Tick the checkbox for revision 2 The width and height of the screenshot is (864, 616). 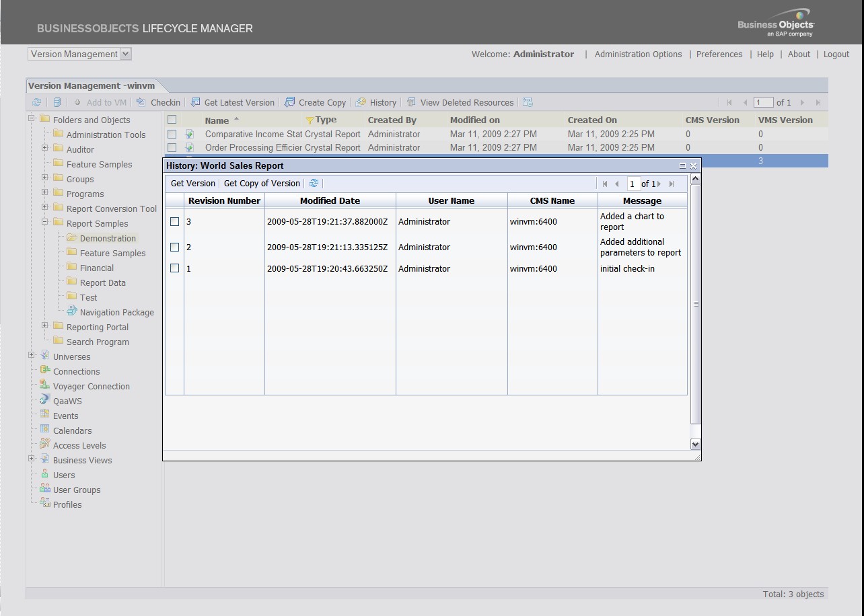point(175,247)
